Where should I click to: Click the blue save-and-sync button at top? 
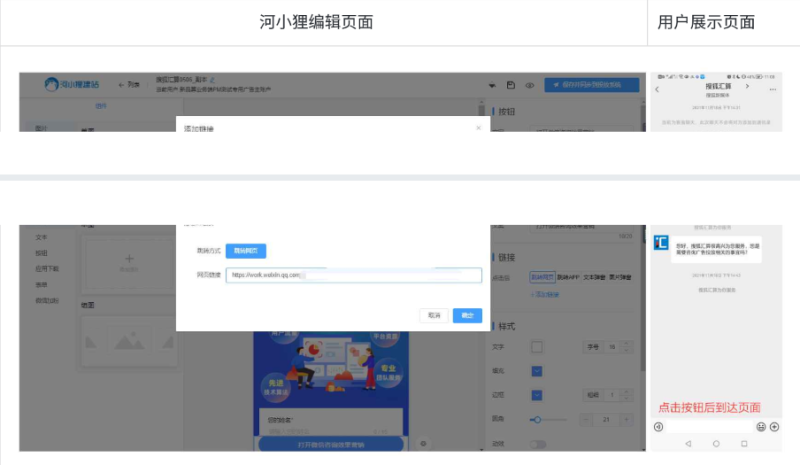pyautogui.click(x=592, y=85)
